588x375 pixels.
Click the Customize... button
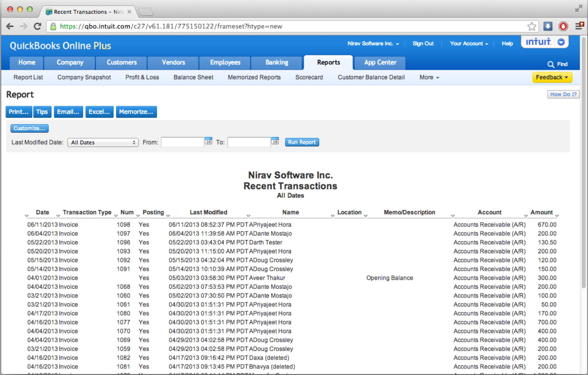point(29,128)
